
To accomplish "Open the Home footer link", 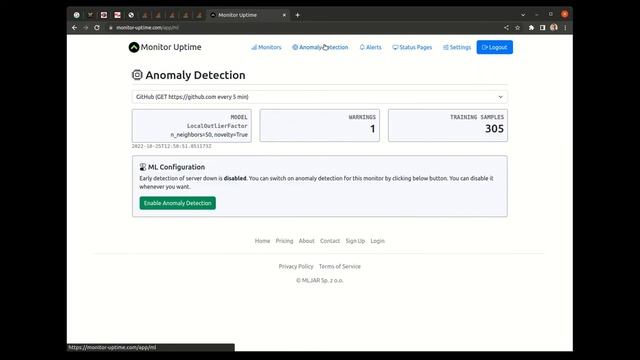I will (x=262, y=241).
